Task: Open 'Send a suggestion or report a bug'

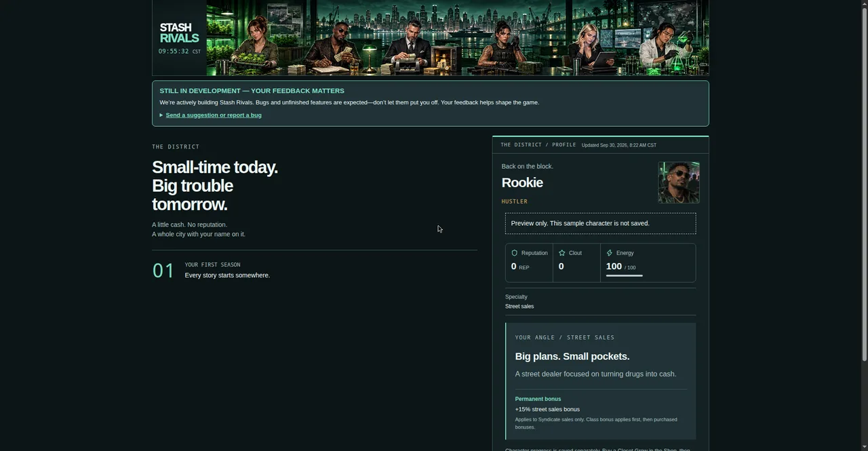Action: 214,115
